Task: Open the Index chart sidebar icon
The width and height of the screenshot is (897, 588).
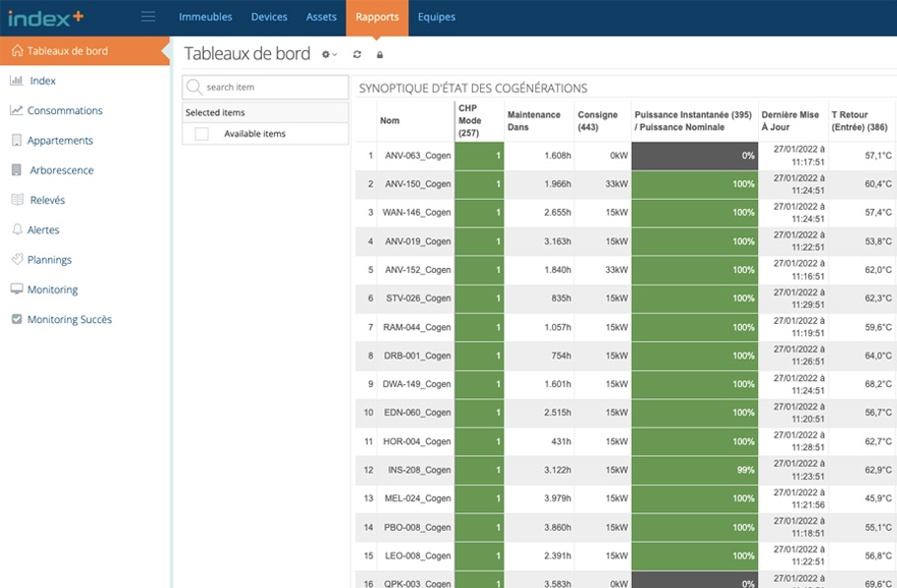Action: coord(17,81)
